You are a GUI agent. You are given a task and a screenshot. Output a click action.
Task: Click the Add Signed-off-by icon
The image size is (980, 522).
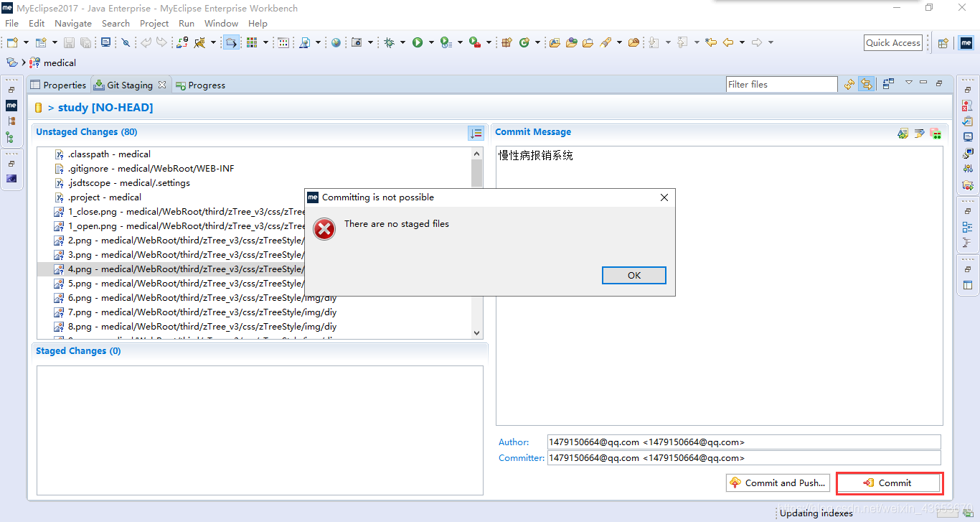tap(919, 133)
